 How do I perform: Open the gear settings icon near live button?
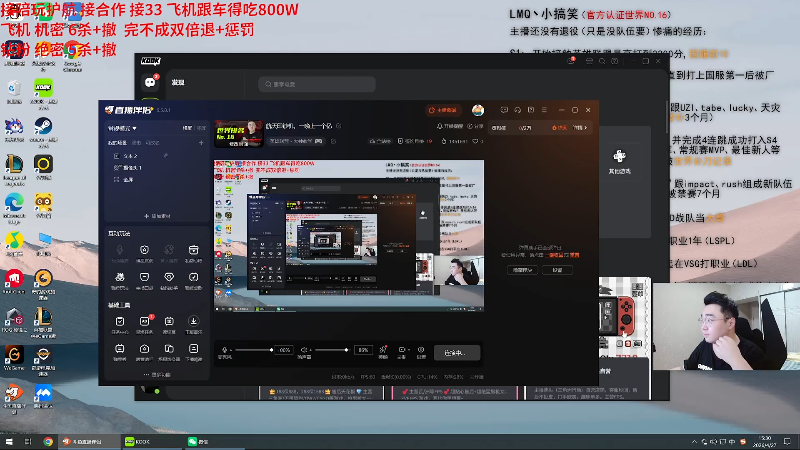[421, 350]
